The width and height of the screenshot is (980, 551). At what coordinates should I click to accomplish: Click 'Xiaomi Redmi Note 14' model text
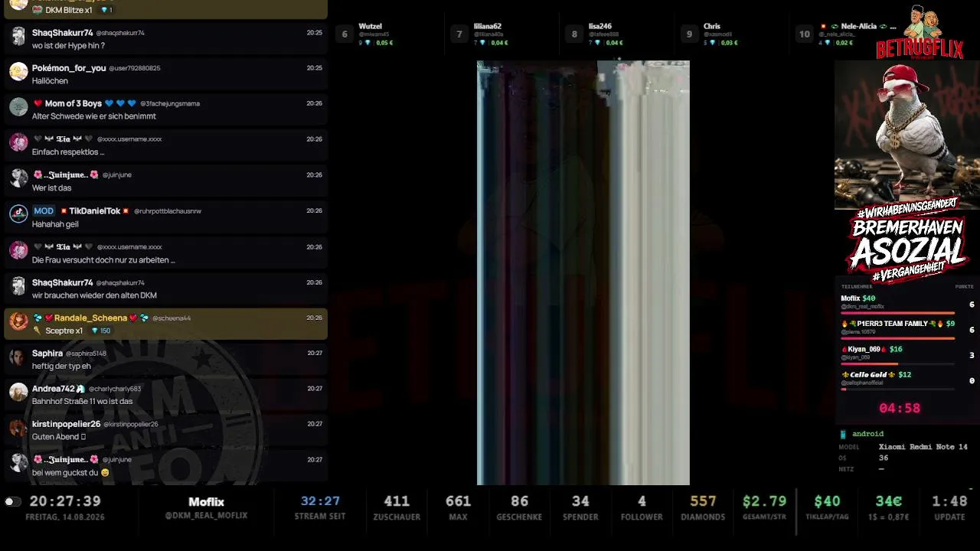(923, 447)
